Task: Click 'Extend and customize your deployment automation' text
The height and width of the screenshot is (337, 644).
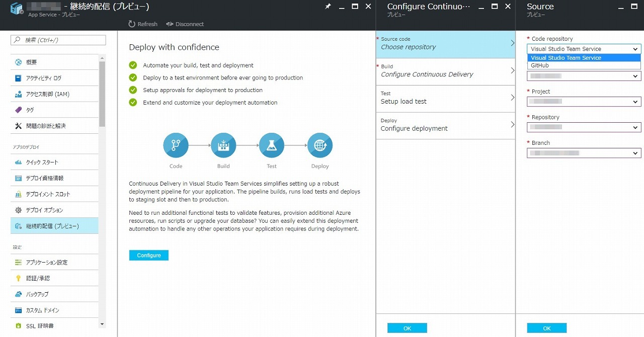Action: [x=210, y=103]
